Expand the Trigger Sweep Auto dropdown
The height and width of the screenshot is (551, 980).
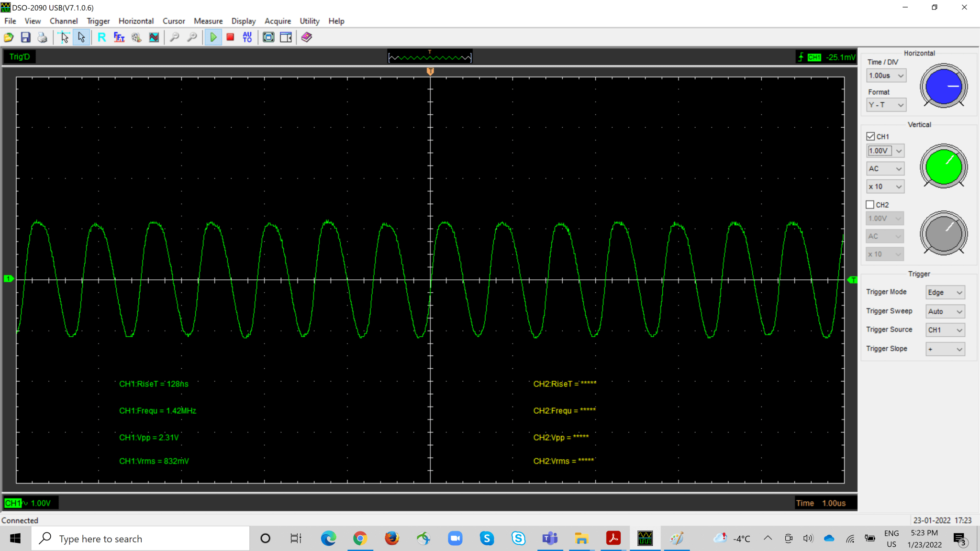(945, 311)
